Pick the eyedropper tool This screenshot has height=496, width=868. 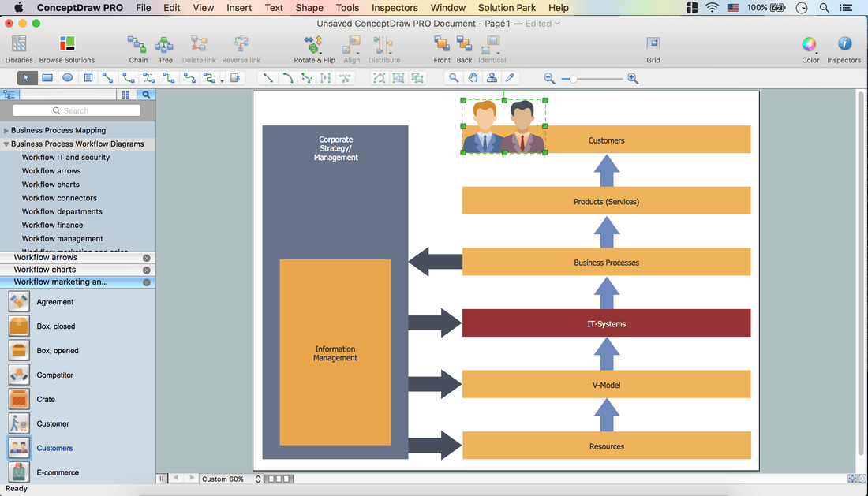pyautogui.click(x=511, y=78)
